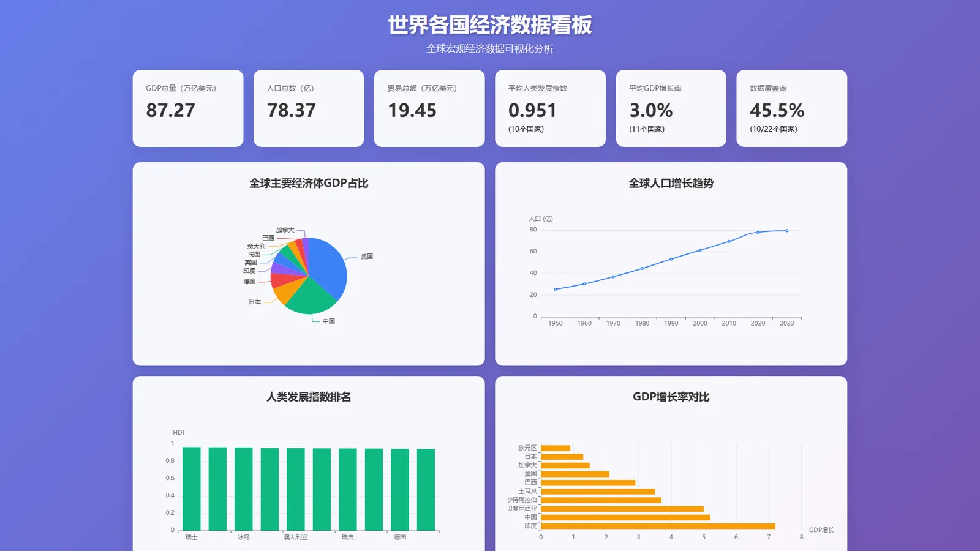Image resolution: width=980 pixels, height=551 pixels.
Task: Select the 2000 data point on the population line
Action: pyautogui.click(x=700, y=250)
